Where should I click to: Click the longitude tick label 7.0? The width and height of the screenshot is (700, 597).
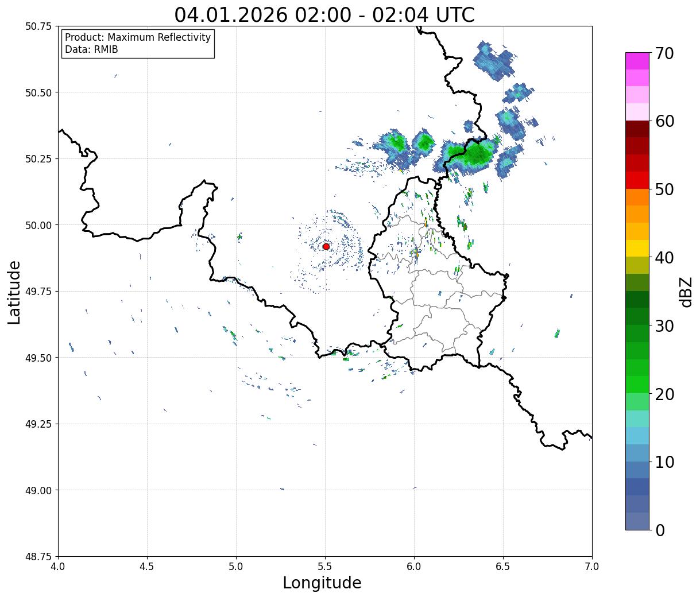click(592, 566)
